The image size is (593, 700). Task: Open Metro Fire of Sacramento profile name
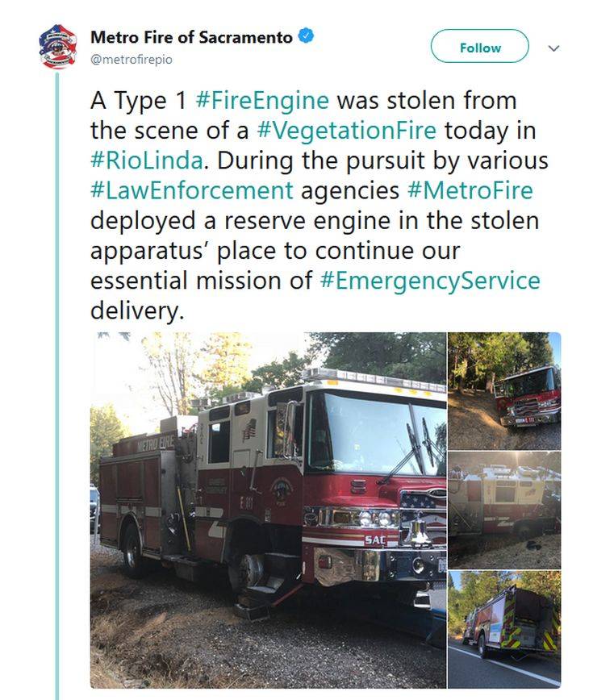click(x=191, y=37)
